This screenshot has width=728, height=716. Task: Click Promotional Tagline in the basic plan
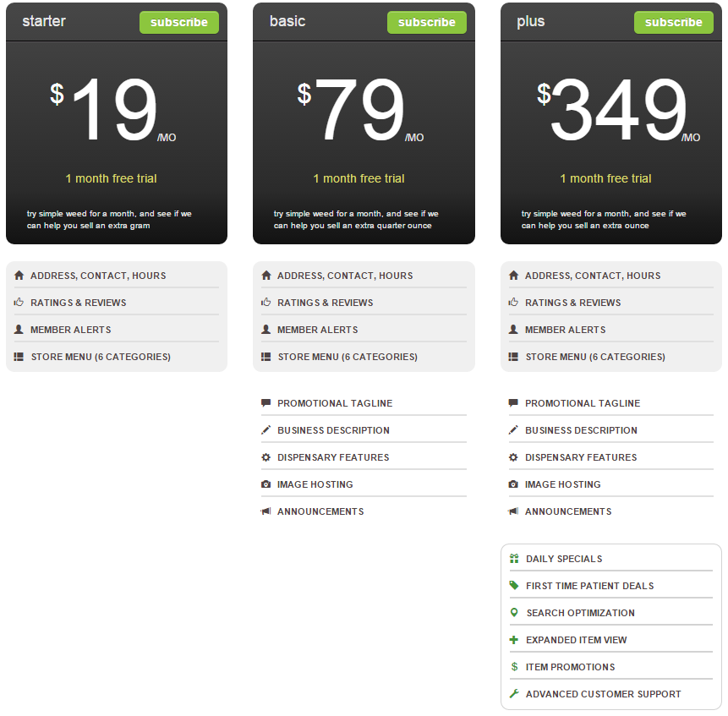pyautogui.click(x=335, y=403)
